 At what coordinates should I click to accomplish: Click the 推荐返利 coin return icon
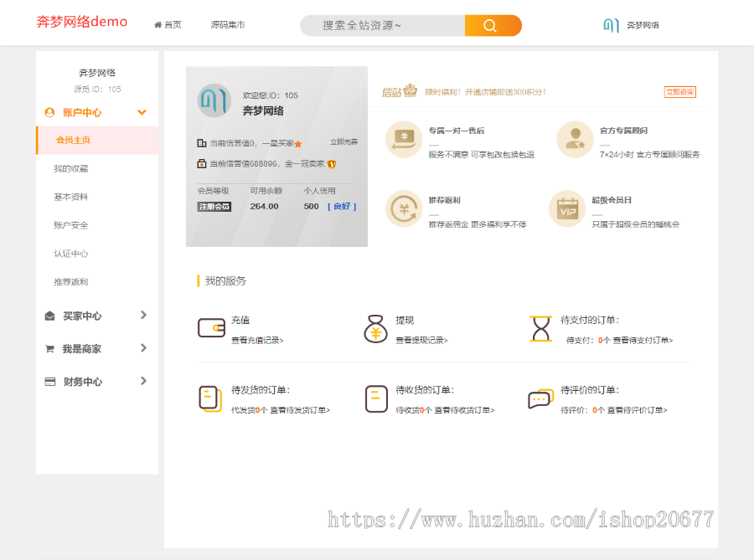point(404,209)
